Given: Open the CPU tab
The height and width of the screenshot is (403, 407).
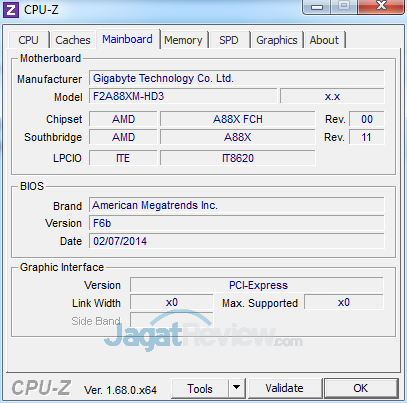Looking at the screenshot, I should pyautogui.click(x=29, y=40).
